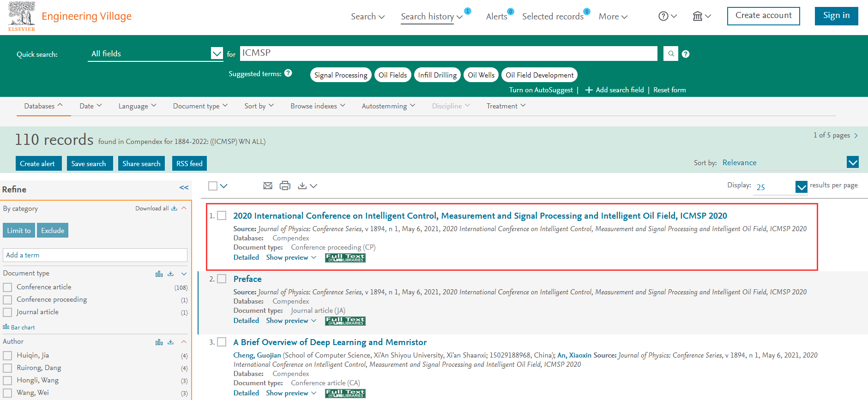
Task: Check the Journal article filter
Action: (x=7, y=312)
